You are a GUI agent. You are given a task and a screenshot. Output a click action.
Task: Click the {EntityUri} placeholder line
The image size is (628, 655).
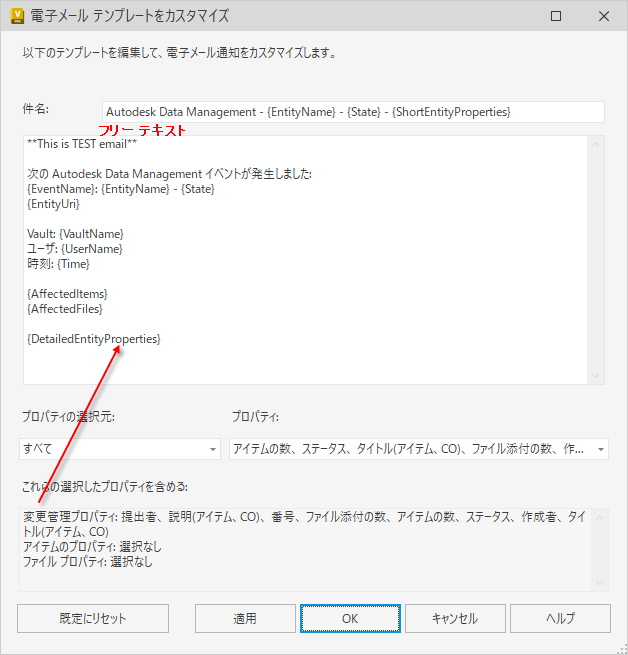tap(53, 204)
